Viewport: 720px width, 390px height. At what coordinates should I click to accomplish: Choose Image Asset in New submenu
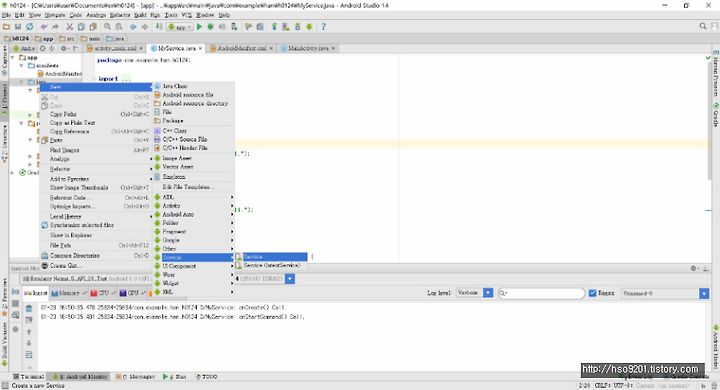[x=194, y=158]
